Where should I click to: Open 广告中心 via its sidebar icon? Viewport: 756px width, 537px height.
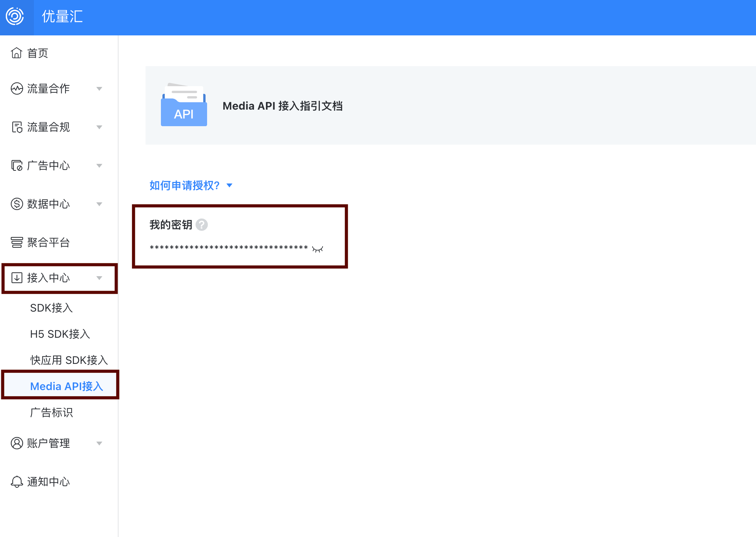(16, 165)
